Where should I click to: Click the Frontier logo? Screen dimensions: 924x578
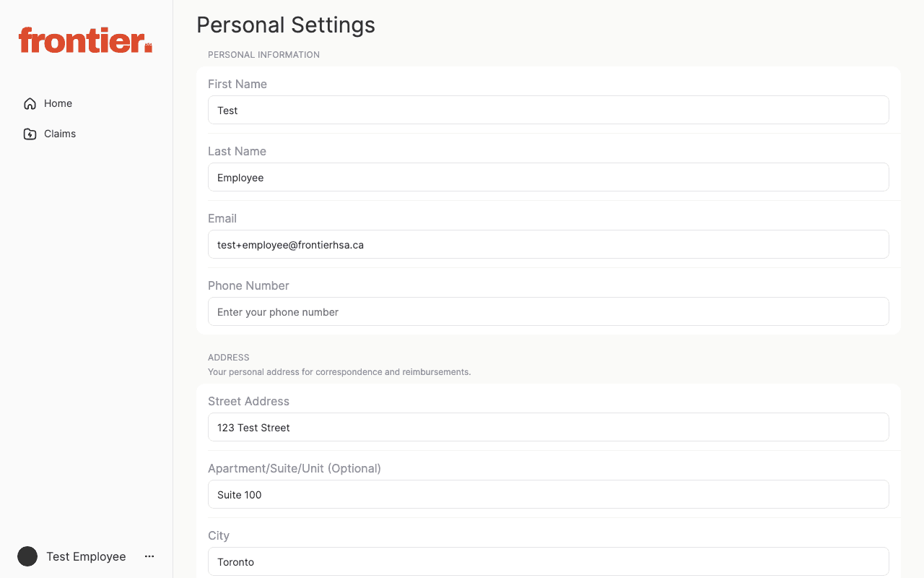(84, 40)
